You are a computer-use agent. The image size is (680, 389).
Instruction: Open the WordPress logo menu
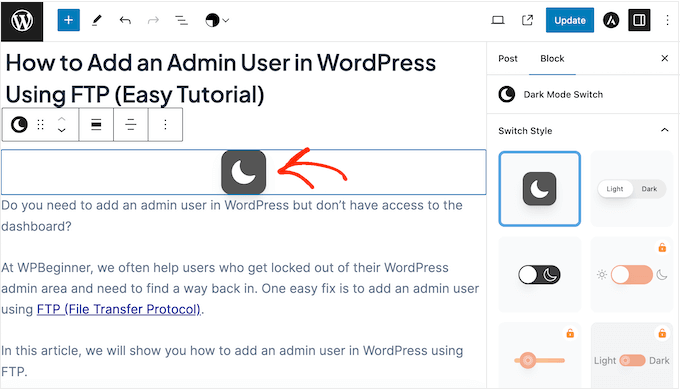pyautogui.click(x=22, y=21)
